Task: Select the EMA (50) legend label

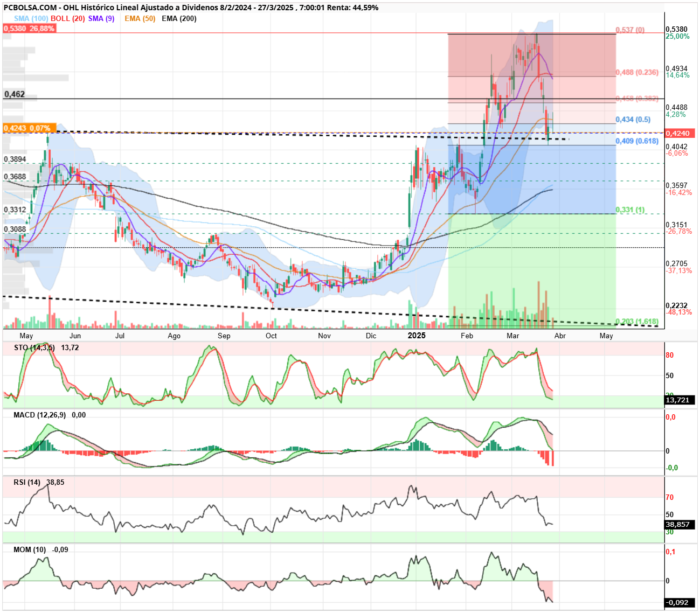Action: [140, 18]
